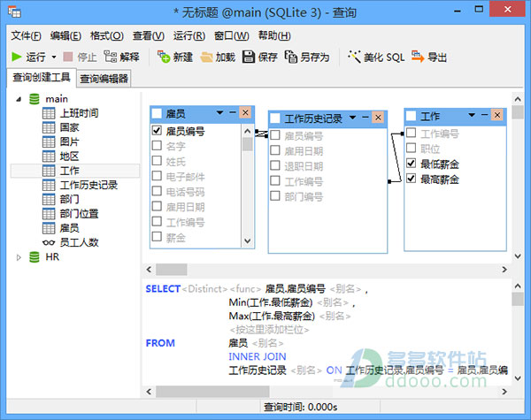Close the 工作历史记录 table box
This screenshot has width=531, height=420.
pyautogui.click(x=378, y=118)
